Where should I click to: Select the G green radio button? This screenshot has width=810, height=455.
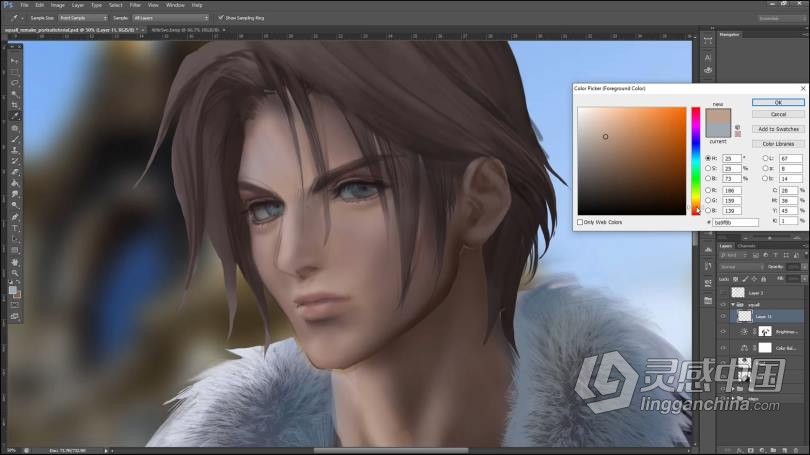(x=708, y=200)
